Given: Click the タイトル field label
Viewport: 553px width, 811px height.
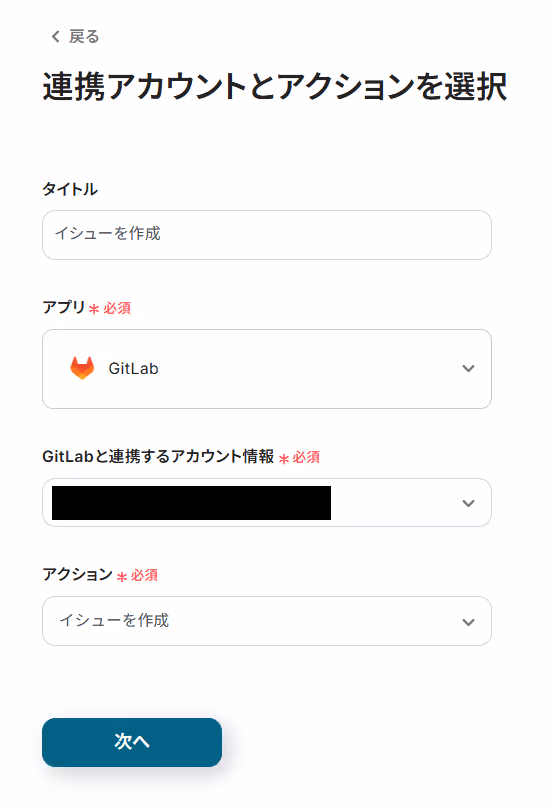Looking at the screenshot, I should point(70,189).
